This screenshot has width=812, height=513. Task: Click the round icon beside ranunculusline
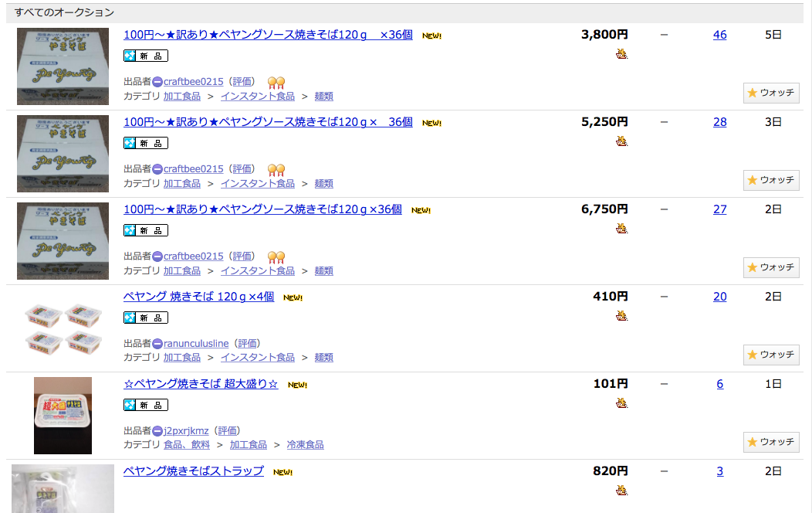(157, 344)
